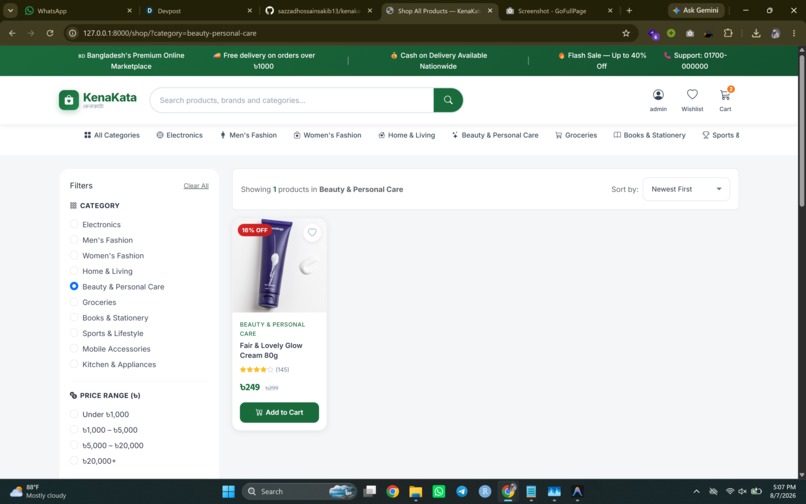This screenshot has width=806, height=504.
Task: Click the product search input field
Action: point(292,100)
